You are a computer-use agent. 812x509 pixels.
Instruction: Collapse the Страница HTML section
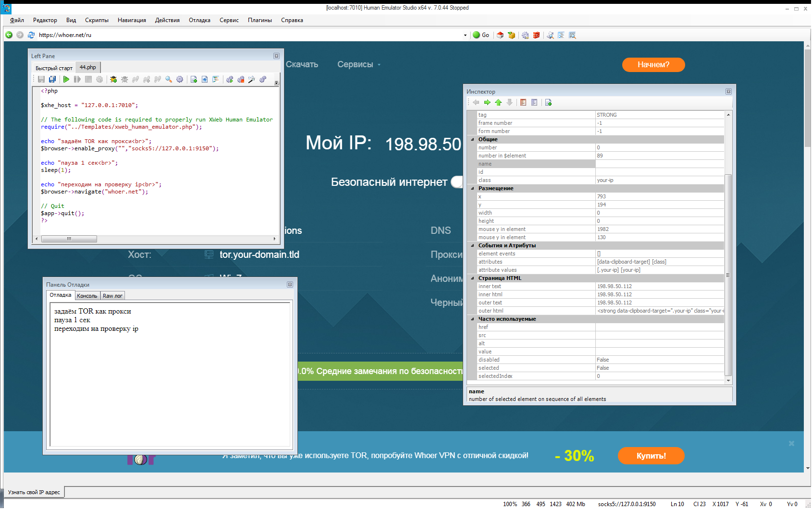click(472, 278)
